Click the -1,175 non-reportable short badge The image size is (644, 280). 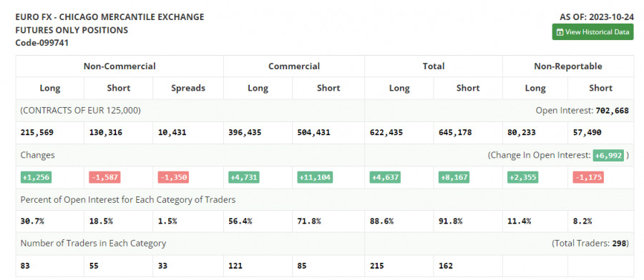[588, 177]
